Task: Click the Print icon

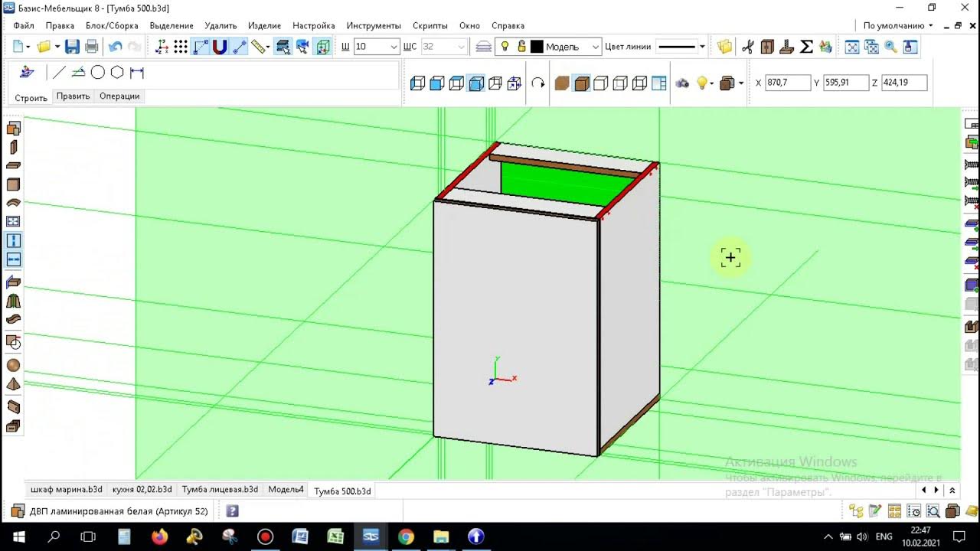Action: [92, 47]
